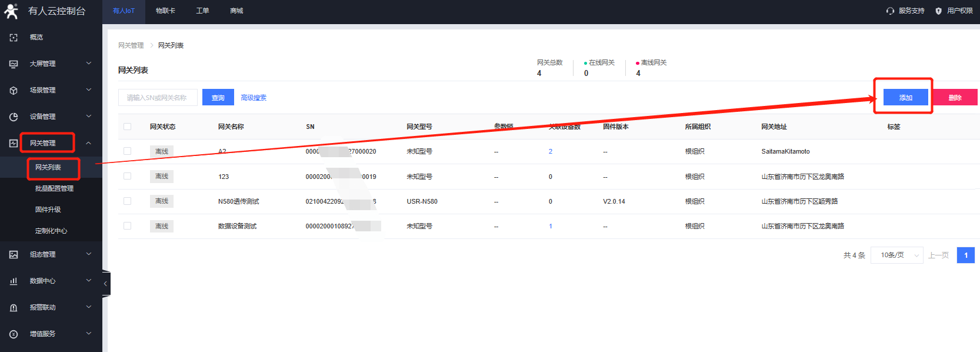
Task: Click the 场景管理 cube icon
Action: 14,90
